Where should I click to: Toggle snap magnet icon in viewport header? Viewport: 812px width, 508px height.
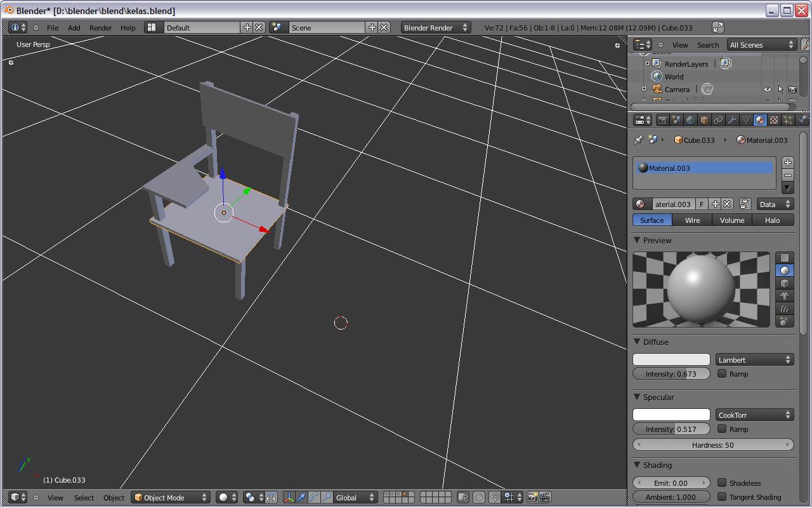point(494,497)
